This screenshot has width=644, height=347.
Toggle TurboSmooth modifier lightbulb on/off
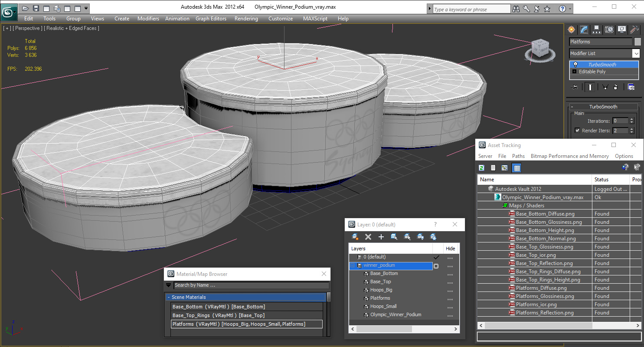575,65
